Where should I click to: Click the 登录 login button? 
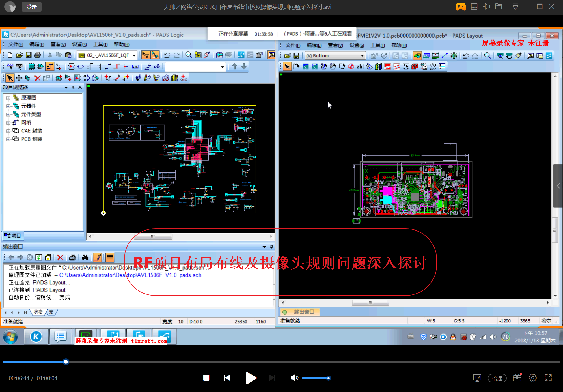31,7
